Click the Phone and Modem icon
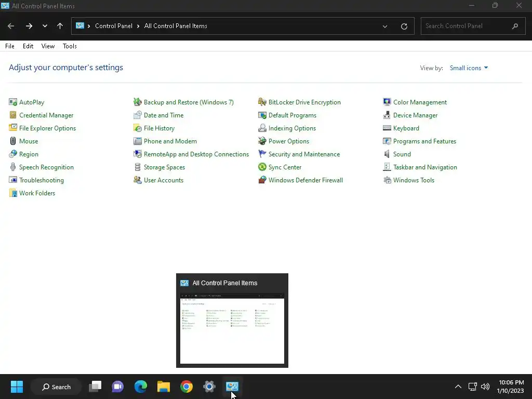Viewport: 532px width, 399px height. pyautogui.click(x=137, y=141)
